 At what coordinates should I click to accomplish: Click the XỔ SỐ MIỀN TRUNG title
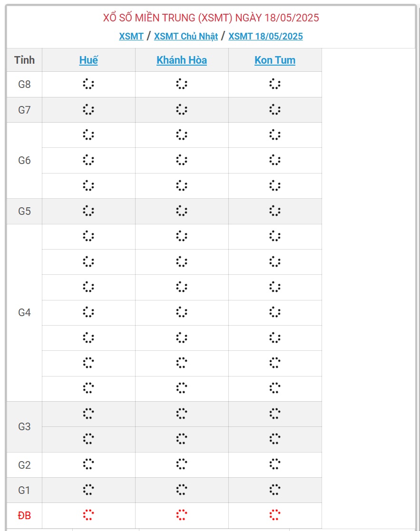coord(211,18)
